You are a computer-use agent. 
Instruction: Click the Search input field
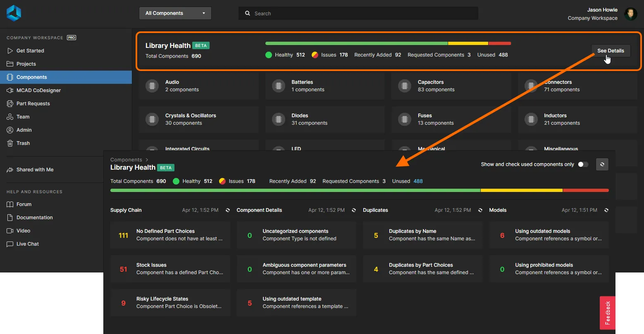tap(358, 13)
